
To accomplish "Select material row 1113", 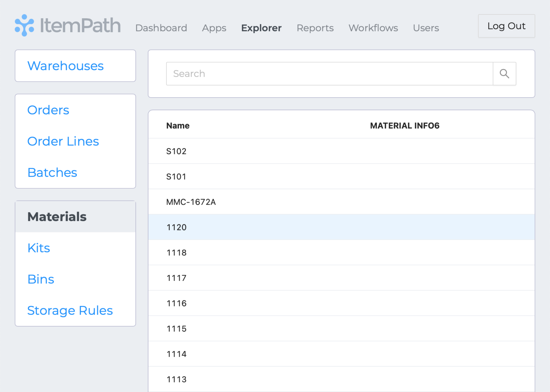I will coord(341,379).
